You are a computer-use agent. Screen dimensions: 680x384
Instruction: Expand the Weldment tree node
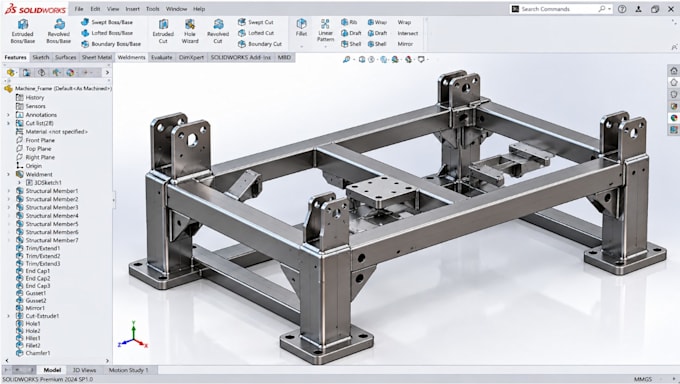pyautogui.click(x=8, y=174)
